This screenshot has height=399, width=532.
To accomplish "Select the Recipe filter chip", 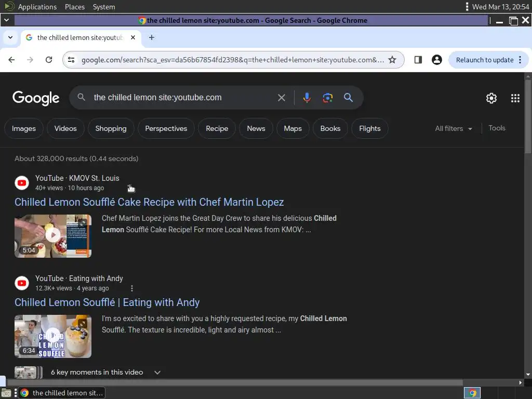I will pos(217,128).
